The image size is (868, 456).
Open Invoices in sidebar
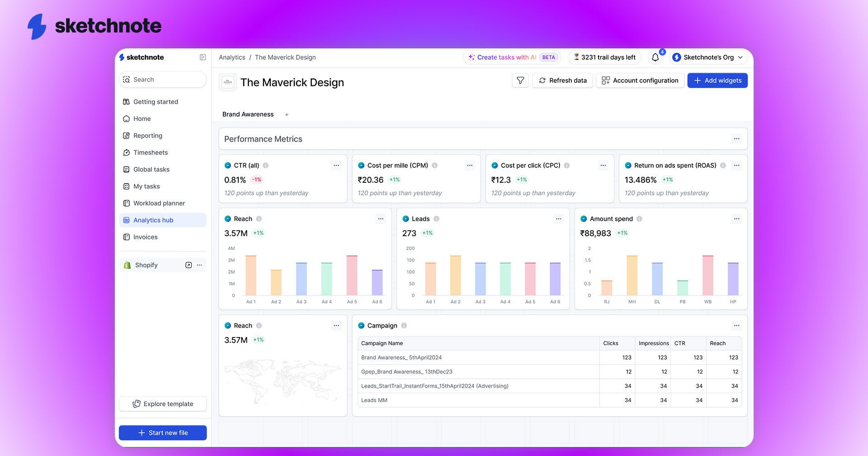163,237
